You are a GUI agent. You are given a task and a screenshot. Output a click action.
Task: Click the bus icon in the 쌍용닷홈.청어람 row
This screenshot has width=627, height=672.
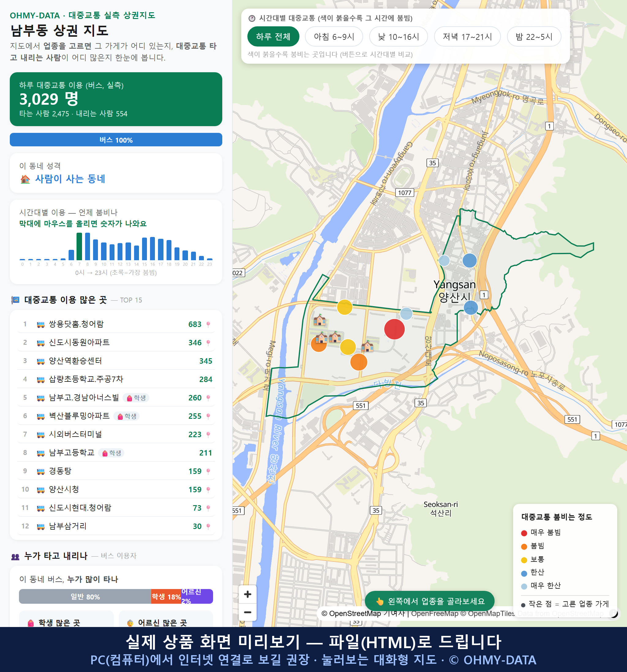[x=40, y=325]
